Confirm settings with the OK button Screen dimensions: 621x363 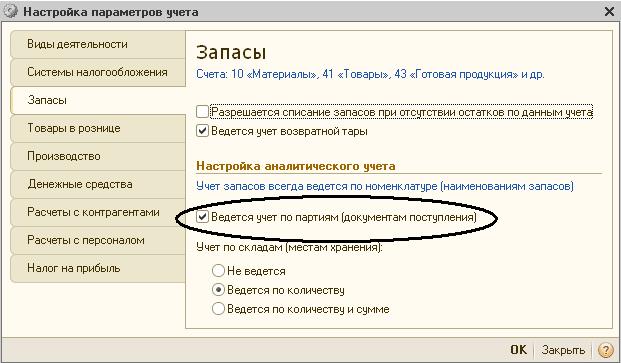(x=518, y=350)
